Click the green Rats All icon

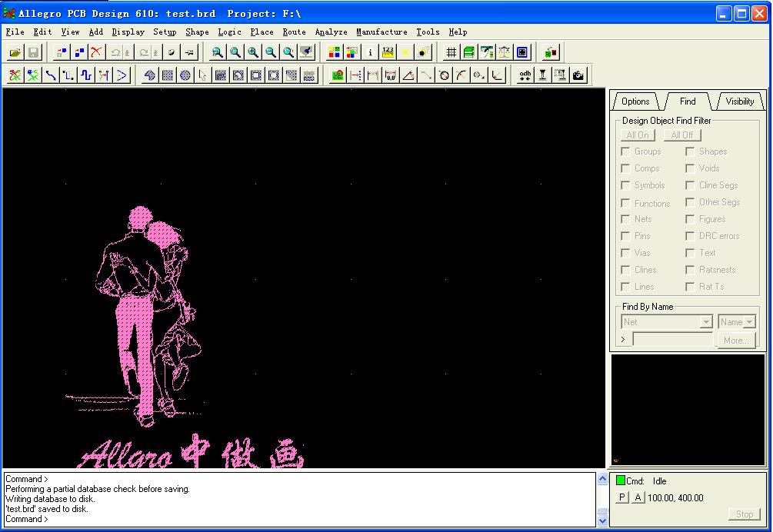[33, 75]
